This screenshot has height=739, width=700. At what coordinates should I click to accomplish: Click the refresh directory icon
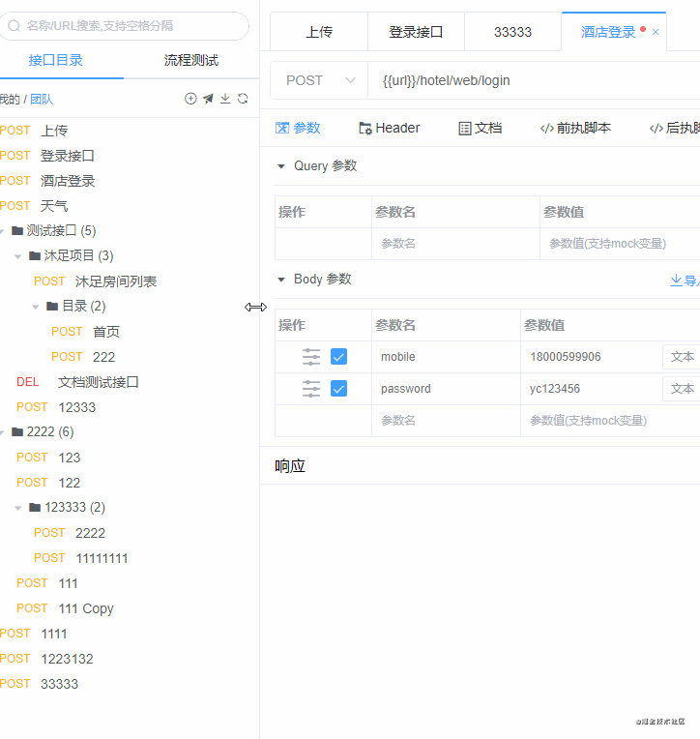pos(243,99)
